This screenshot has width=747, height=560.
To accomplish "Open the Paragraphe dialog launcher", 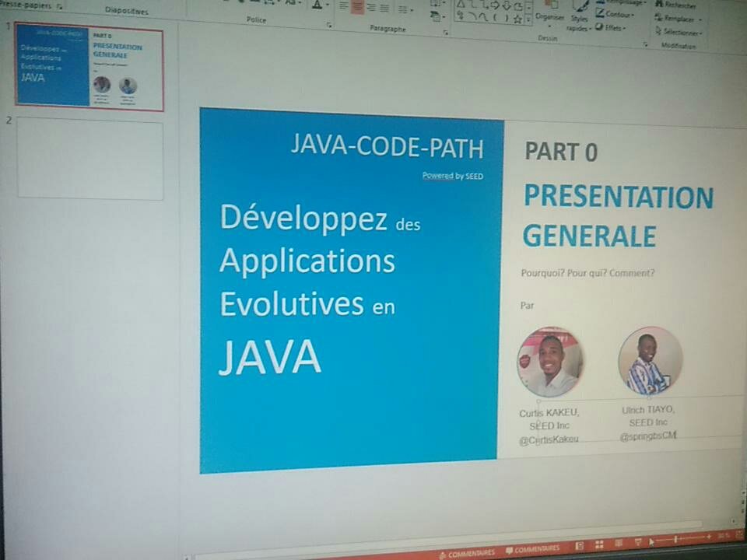I will point(446,33).
